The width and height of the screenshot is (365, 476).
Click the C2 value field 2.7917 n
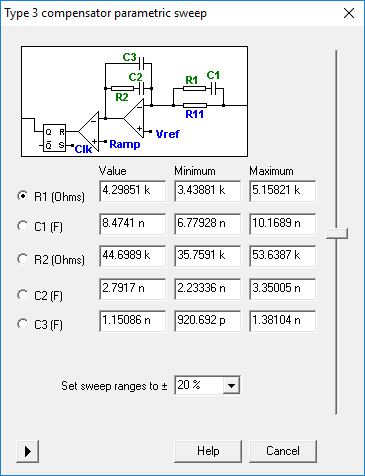(132, 288)
